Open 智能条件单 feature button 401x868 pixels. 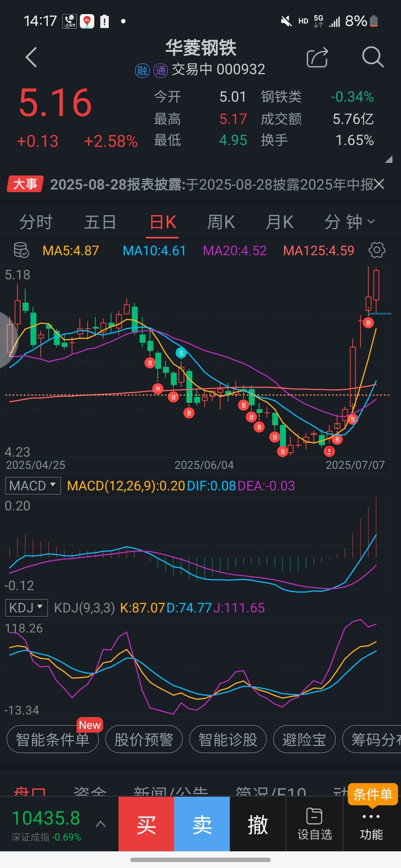click(53, 739)
